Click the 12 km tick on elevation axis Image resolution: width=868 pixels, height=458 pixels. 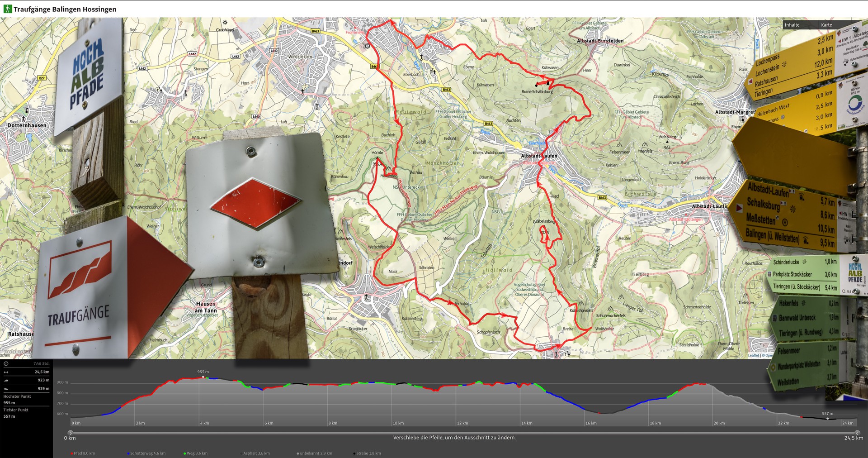462,423
